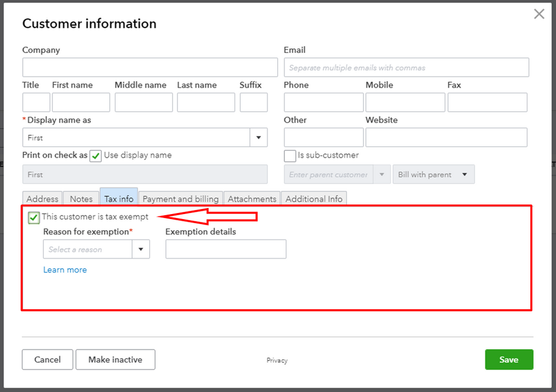Open Display name as dropdown arrow

tap(259, 137)
